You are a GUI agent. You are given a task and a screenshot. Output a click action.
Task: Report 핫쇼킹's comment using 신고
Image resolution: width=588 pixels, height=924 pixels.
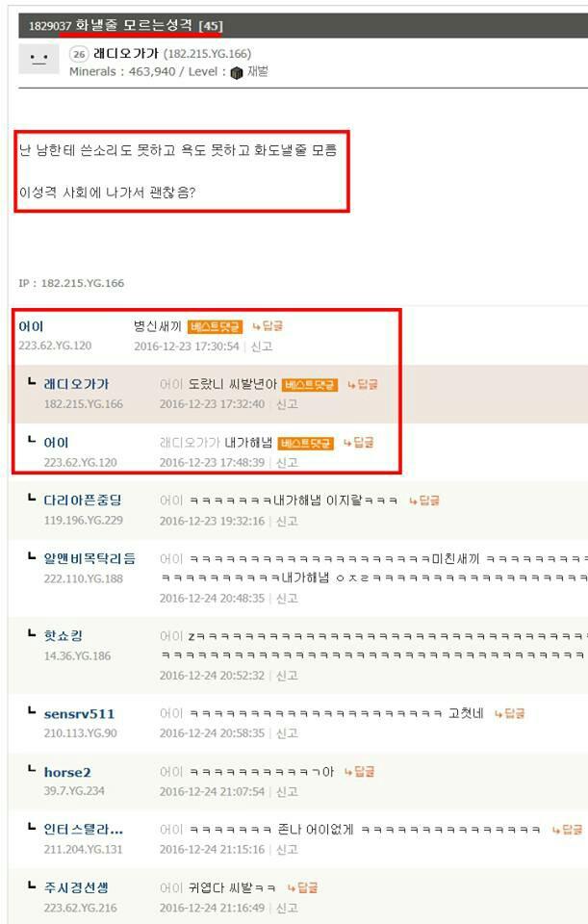287,676
